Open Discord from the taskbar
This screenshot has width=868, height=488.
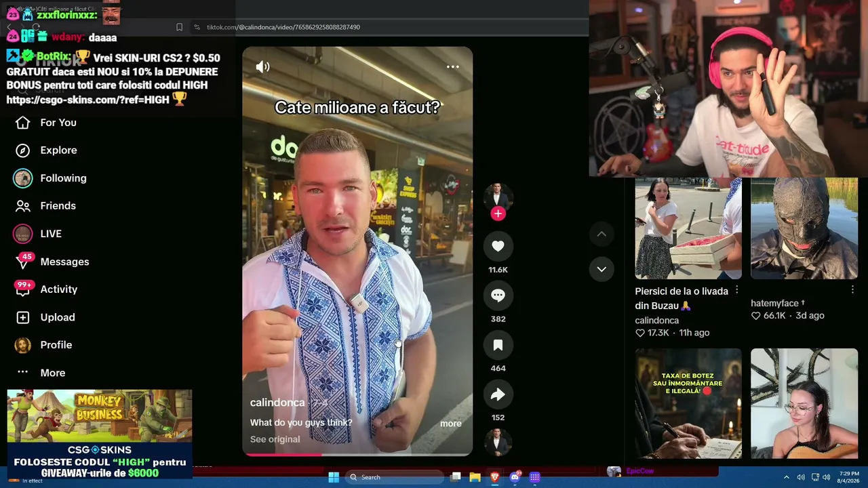[515, 477]
